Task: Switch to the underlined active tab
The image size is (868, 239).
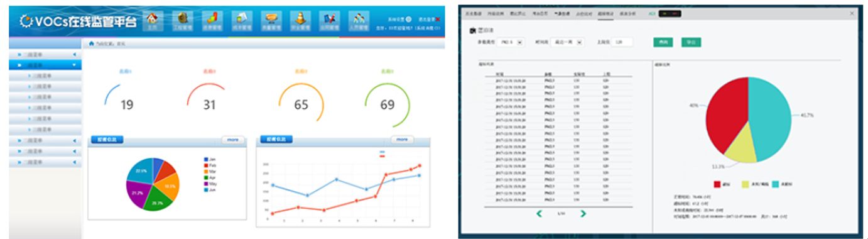Action: tap(605, 13)
